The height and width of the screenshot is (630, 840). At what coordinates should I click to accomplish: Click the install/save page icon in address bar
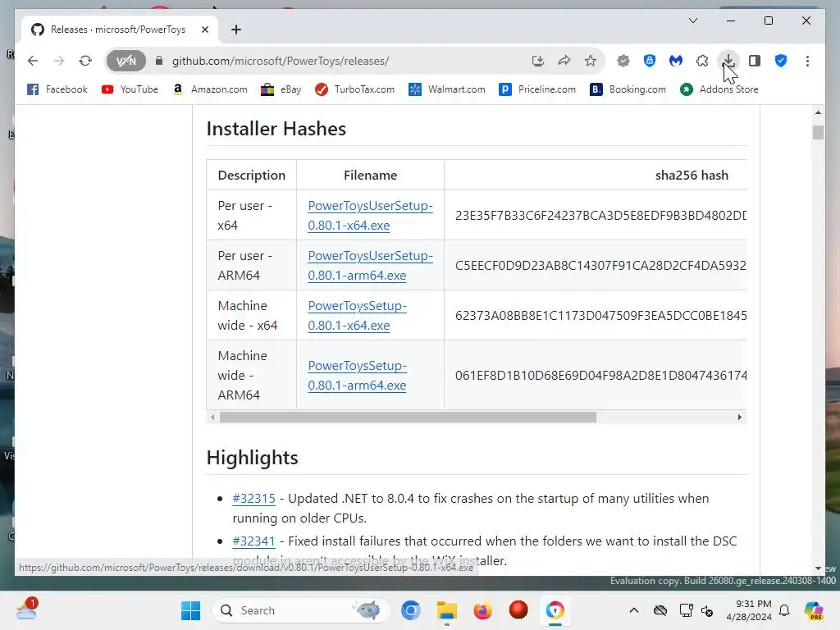tap(538, 61)
